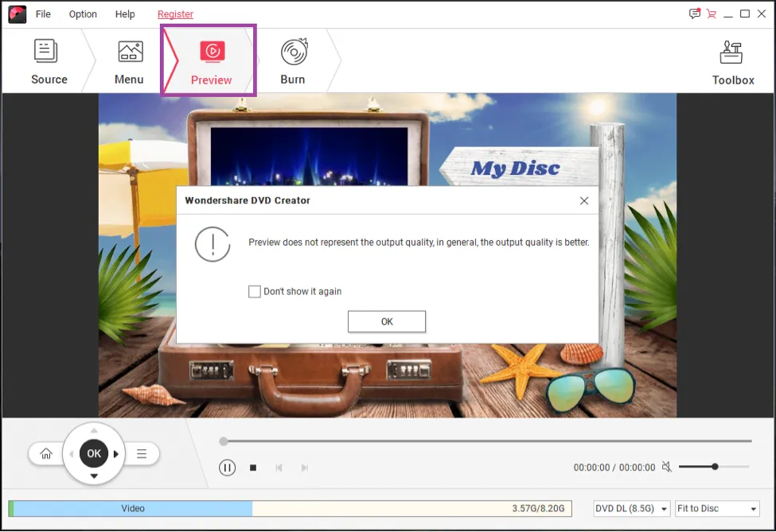Click the Video disc capacity bar
This screenshot has width=776, height=532.
coord(290,508)
